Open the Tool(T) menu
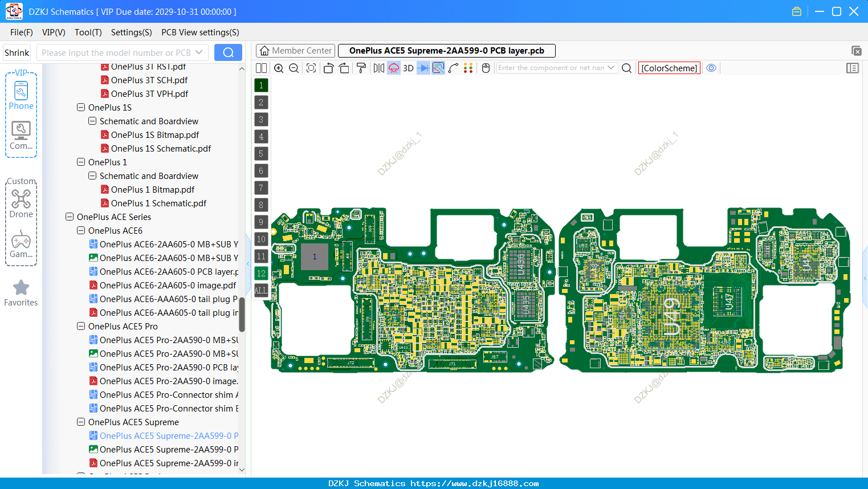Screen dimensions: 868x489 [88, 32]
